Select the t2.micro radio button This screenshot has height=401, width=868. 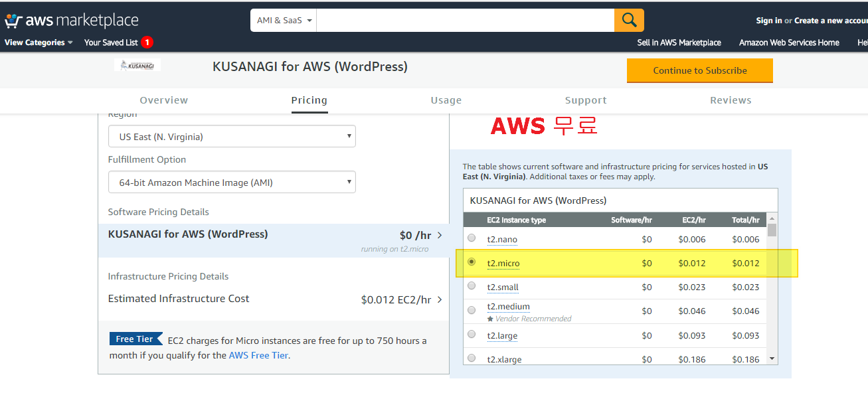pyautogui.click(x=472, y=262)
